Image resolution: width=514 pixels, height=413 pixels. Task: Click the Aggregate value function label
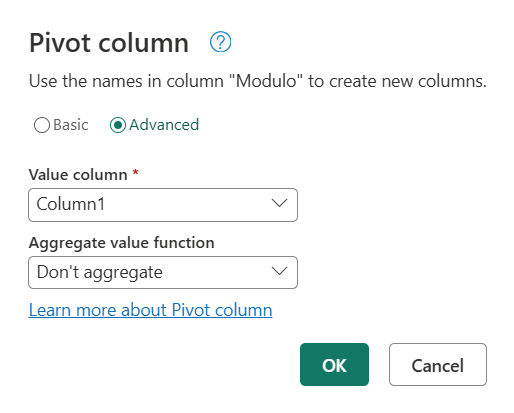click(x=122, y=243)
